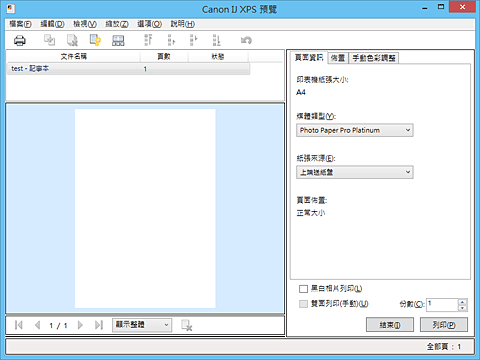This screenshot has width=480, height=360.
Task: Go to the last page
Action: point(99,325)
